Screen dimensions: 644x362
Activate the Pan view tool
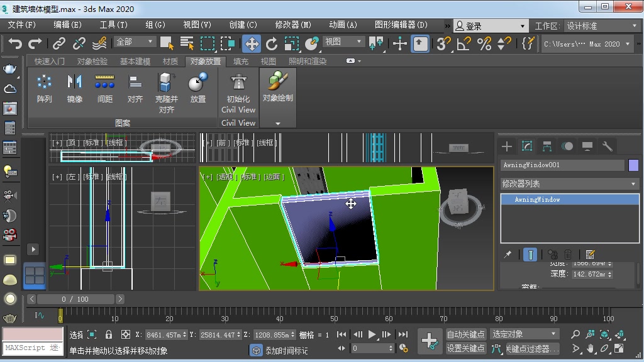(x=591, y=349)
